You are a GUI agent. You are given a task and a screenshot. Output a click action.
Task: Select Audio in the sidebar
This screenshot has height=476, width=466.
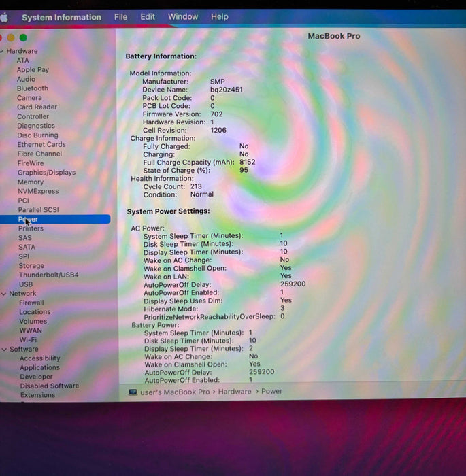click(26, 79)
